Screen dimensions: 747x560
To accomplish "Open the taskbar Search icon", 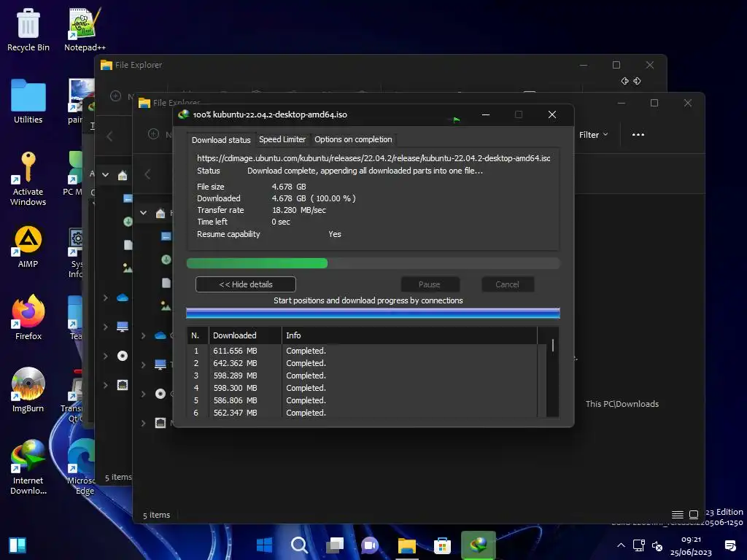I will pos(299,545).
